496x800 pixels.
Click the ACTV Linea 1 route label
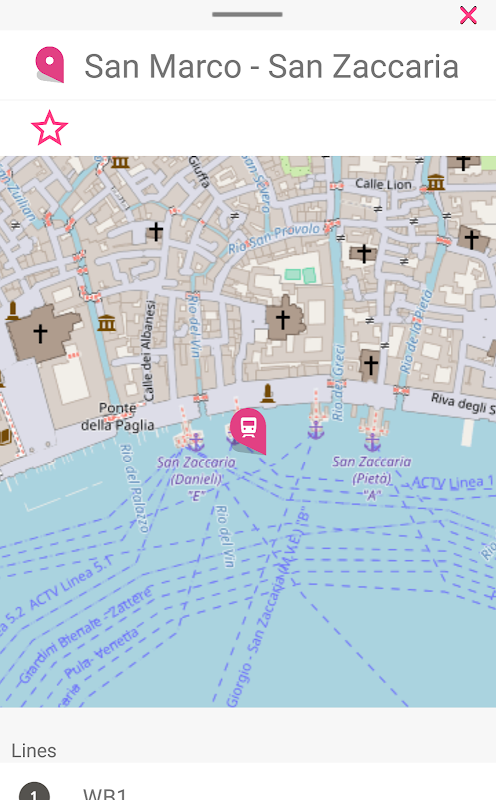coord(453,482)
